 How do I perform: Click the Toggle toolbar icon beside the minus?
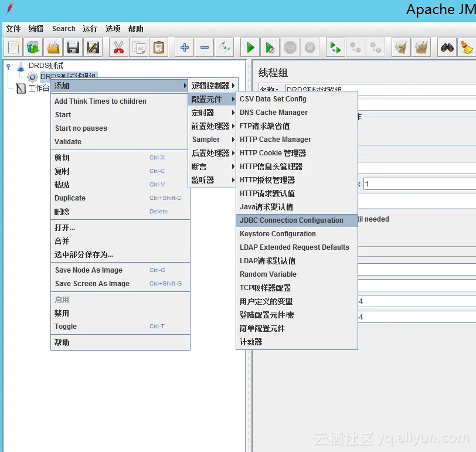(x=225, y=47)
